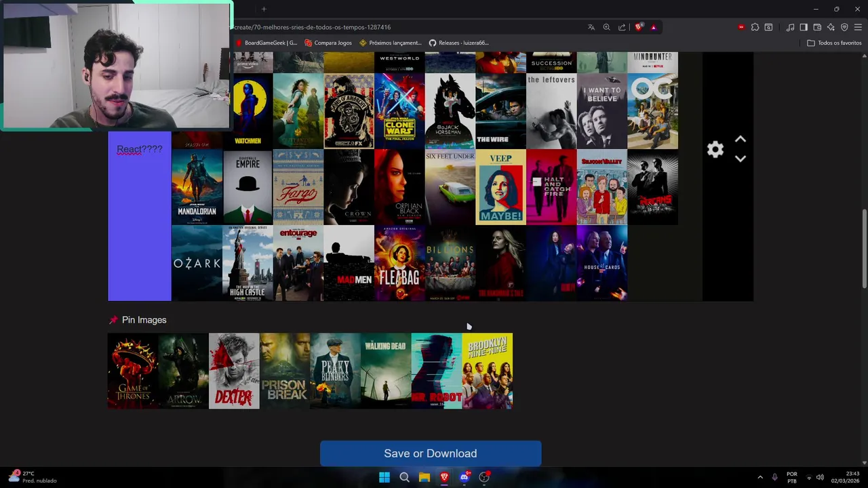Click the browser address bar URL
Viewport: 868px width, 488px height.
[x=313, y=27]
